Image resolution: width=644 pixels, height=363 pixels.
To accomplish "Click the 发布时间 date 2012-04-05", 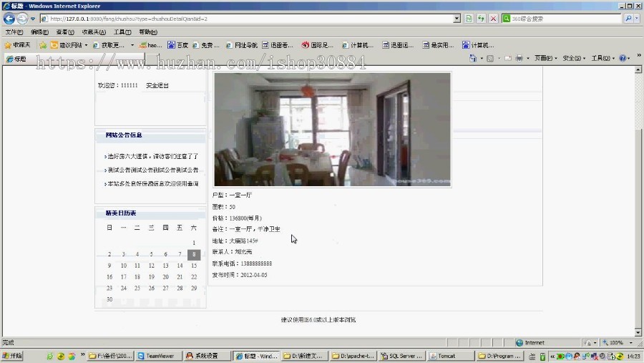I will (254, 275).
